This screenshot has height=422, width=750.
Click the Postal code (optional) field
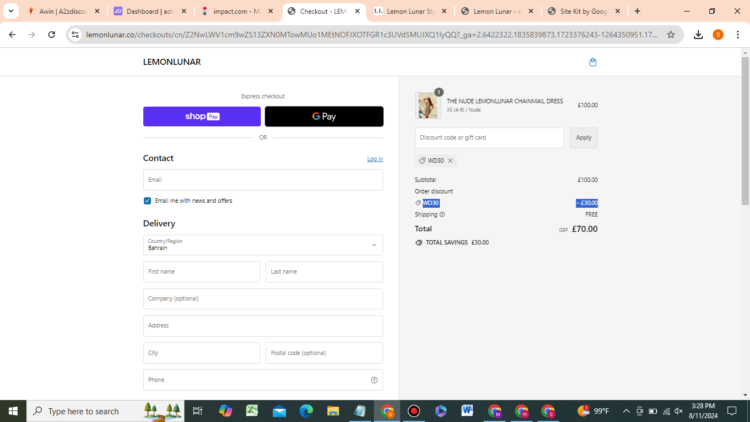[x=324, y=353]
